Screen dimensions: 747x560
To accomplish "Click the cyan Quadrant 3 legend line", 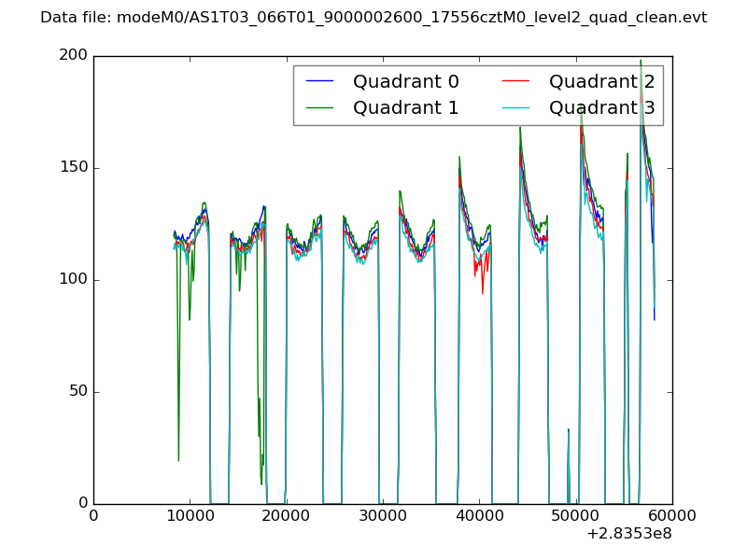I will pos(516,108).
